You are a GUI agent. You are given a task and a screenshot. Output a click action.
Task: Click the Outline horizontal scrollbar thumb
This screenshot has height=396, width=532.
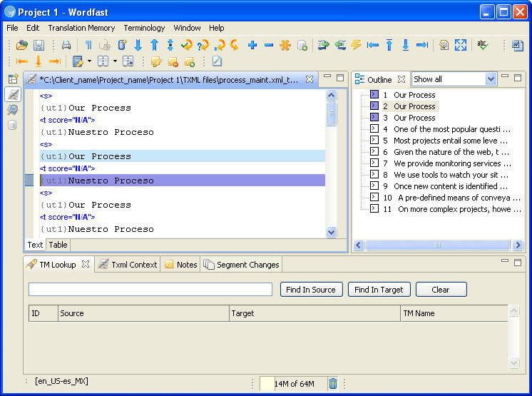[438, 245]
